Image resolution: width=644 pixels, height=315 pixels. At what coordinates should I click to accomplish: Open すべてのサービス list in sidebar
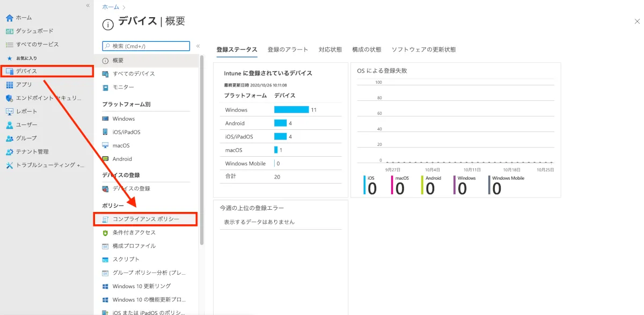point(37,45)
